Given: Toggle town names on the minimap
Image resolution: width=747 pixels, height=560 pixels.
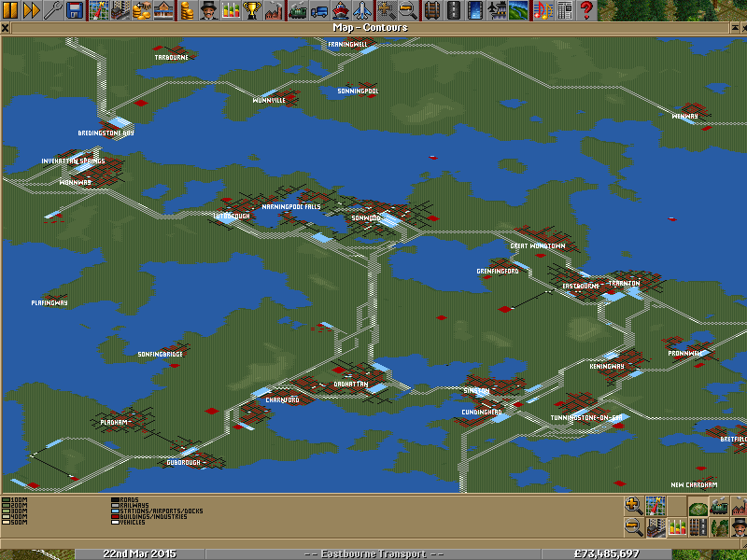Looking at the screenshot, I should tap(655, 527).
